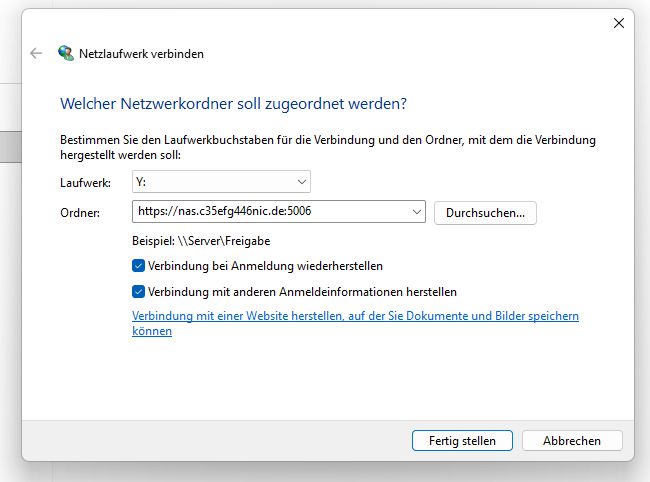Close the Netzlaufwerk verbinden dialog with X
Screen dimensions: 650x482
pyautogui.click(x=618, y=23)
